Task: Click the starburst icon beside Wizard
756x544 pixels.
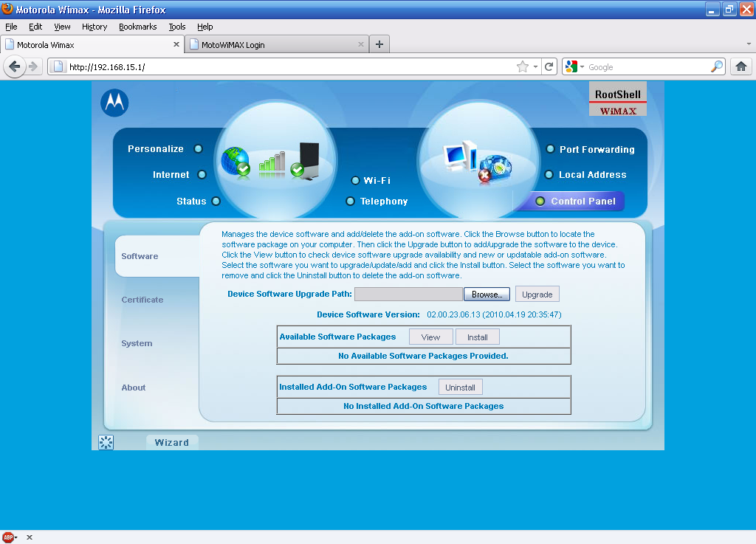Action: tap(106, 442)
